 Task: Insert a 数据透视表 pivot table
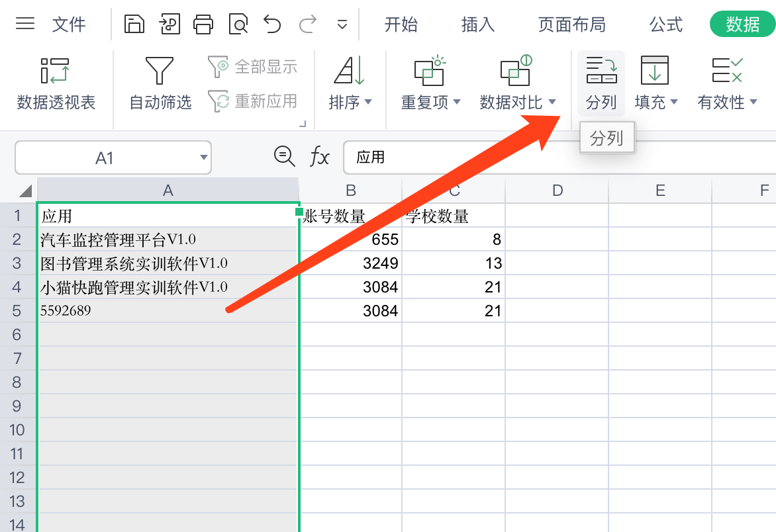tap(56, 84)
